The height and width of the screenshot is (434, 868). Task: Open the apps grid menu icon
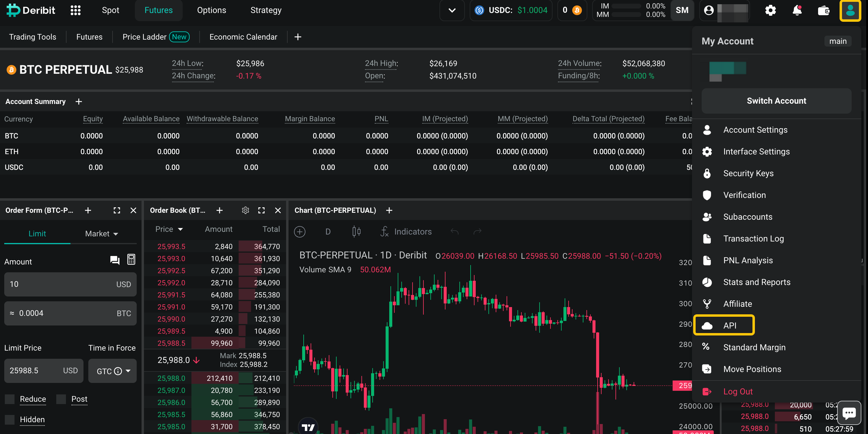pyautogui.click(x=76, y=10)
